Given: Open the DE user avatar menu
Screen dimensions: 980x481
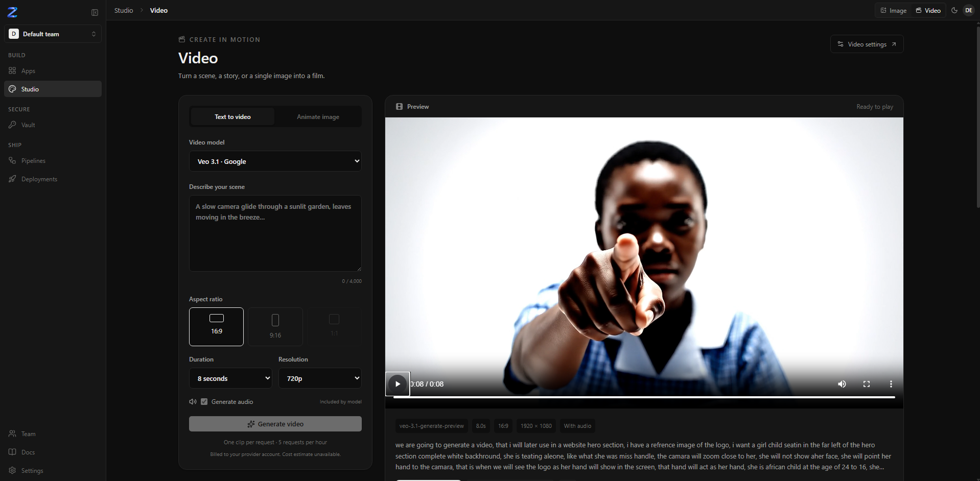Looking at the screenshot, I should [969, 10].
